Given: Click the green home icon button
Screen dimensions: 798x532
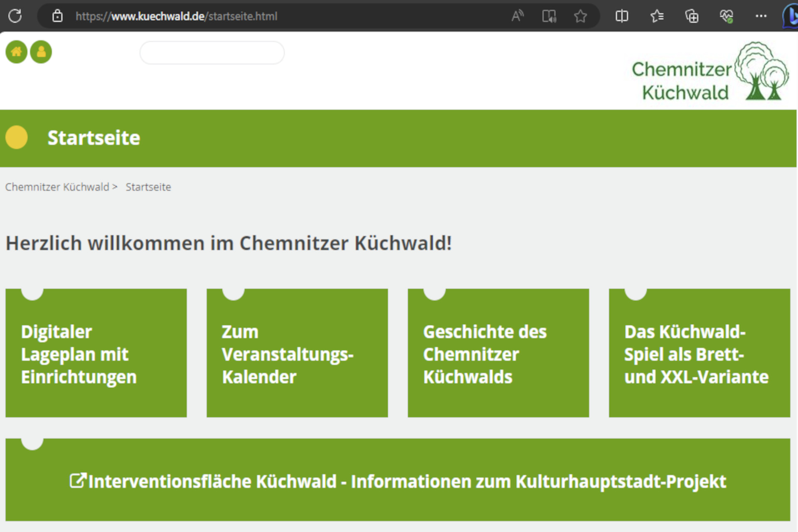Looking at the screenshot, I should click(x=17, y=52).
